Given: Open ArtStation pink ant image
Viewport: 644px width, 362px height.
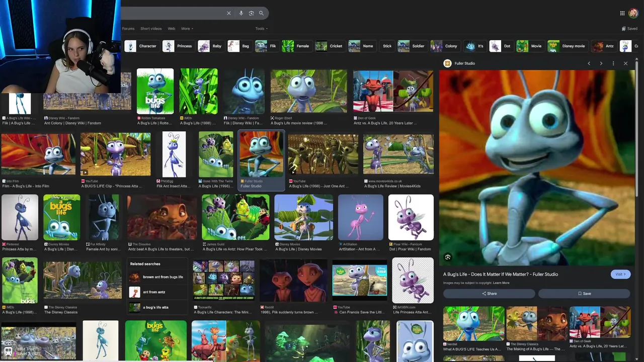Looking at the screenshot, I should pos(361,217).
